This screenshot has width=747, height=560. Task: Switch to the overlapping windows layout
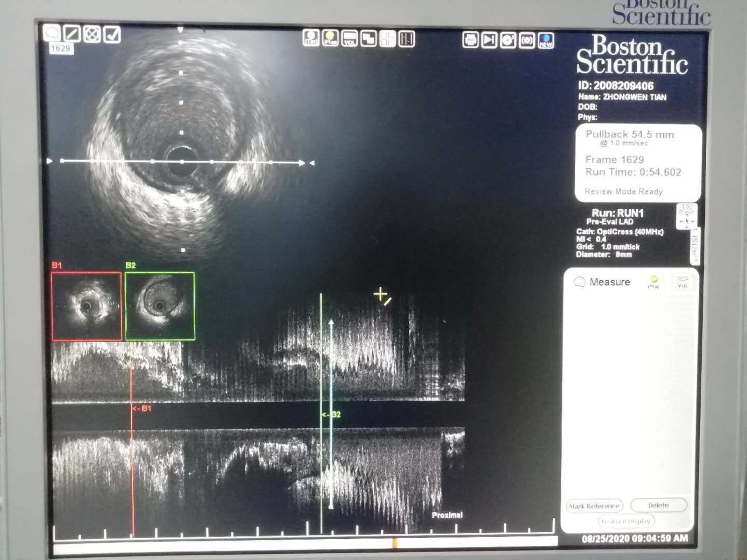point(368,39)
